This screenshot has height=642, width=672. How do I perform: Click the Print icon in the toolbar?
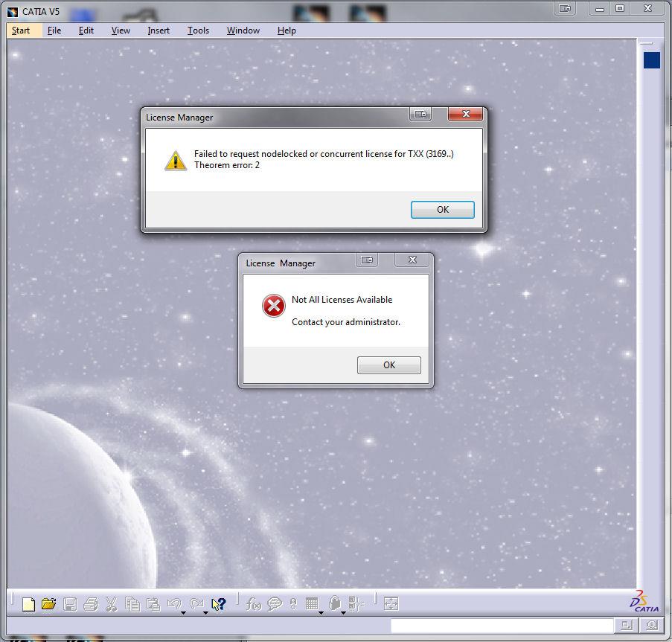(x=91, y=604)
